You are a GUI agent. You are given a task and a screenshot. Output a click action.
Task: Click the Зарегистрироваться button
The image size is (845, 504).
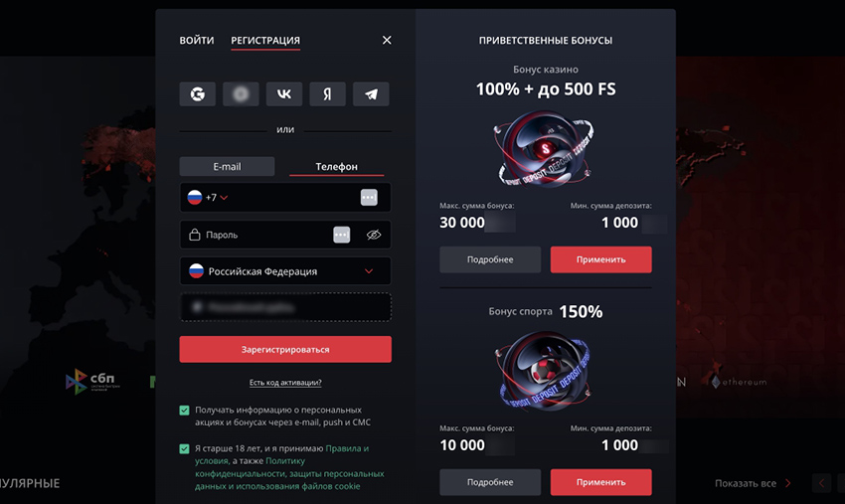coord(285,349)
